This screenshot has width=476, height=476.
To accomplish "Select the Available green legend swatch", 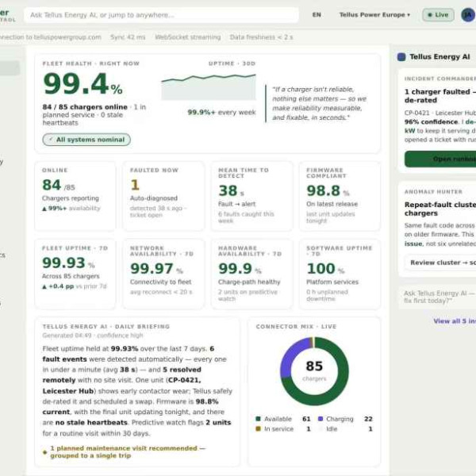I will [x=259, y=419].
